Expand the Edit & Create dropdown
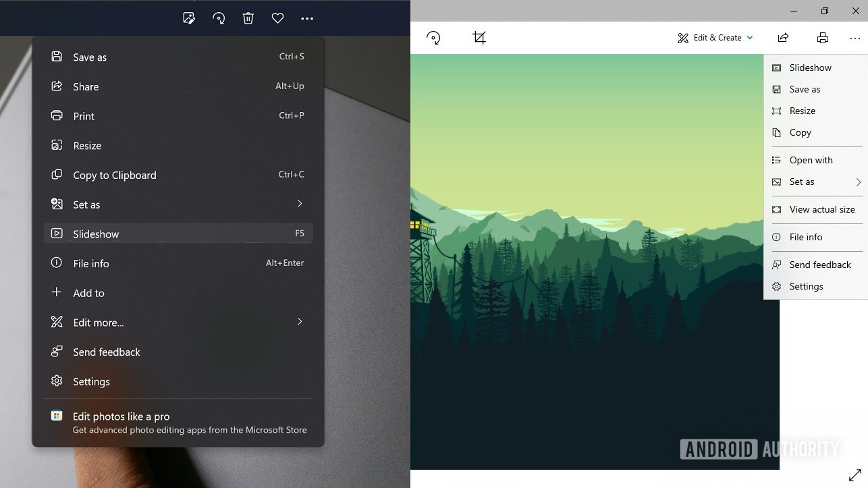The image size is (868, 488). 715,38
